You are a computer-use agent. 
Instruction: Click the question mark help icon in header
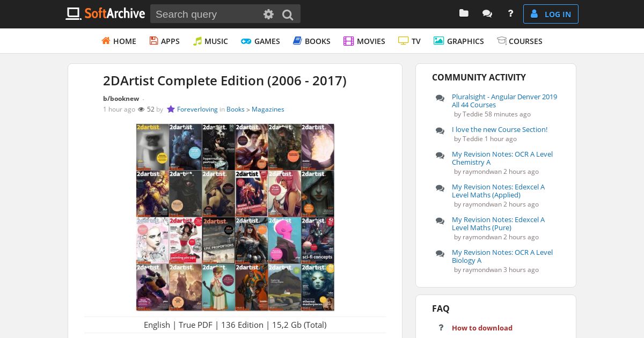coord(510,13)
